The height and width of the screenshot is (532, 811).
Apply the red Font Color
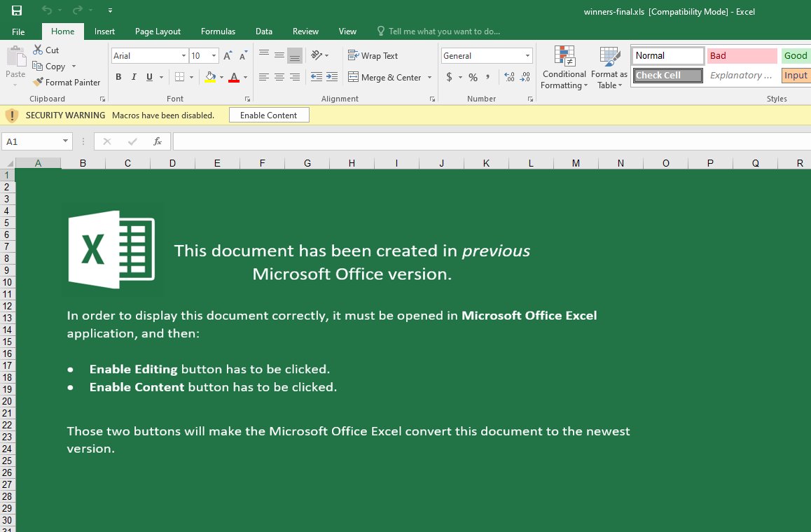234,77
